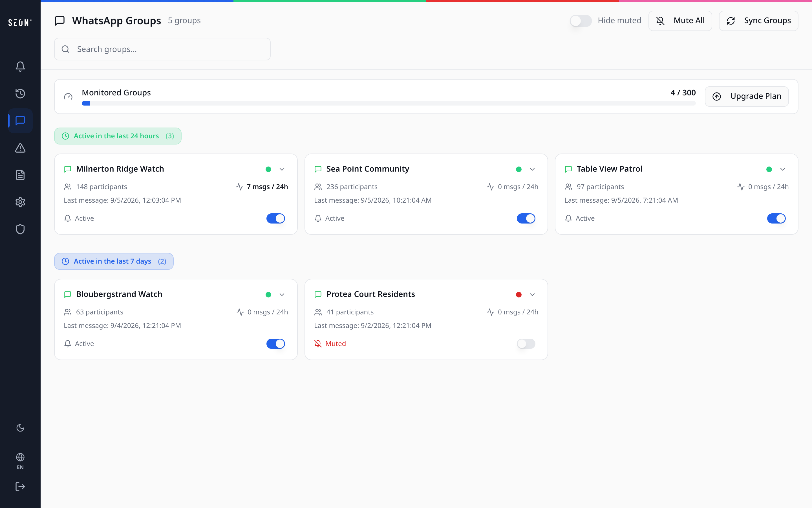Click the Monitored Groups progress bar
The height and width of the screenshot is (508, 812).
click(389, 104)
